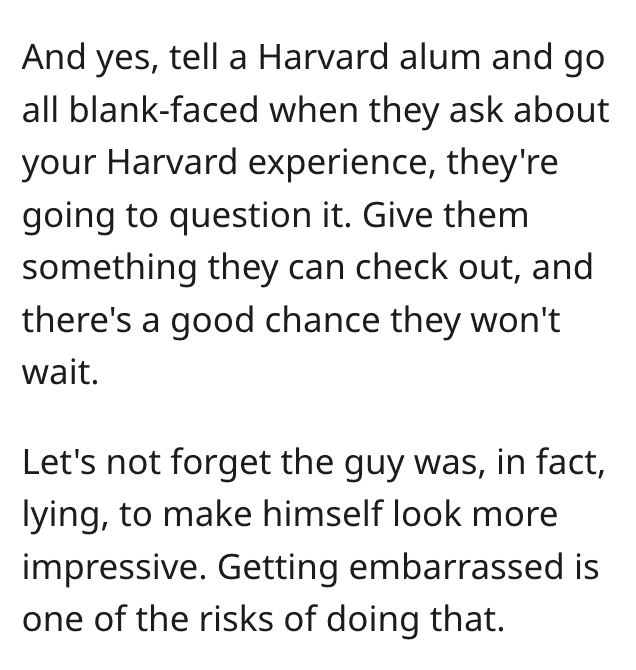
Task: Click the word "Give" starting a sentence
Action: pyautogui.click(x=398, y=215)
